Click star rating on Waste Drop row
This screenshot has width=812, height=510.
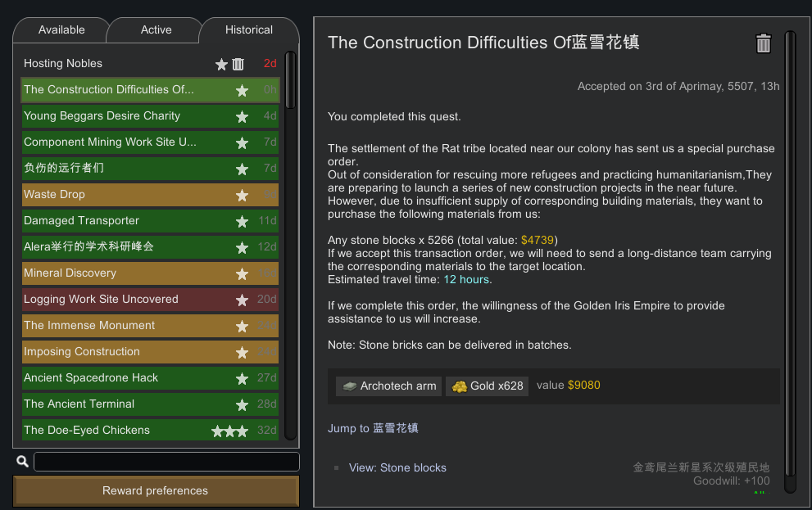(x=242, y=195)
